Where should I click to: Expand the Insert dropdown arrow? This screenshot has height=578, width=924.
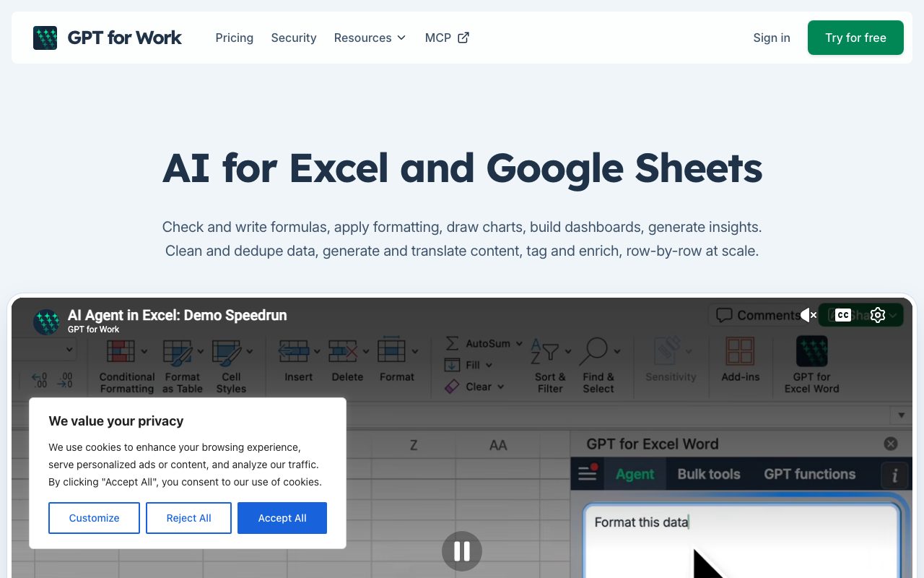click(x=316, y=352)
